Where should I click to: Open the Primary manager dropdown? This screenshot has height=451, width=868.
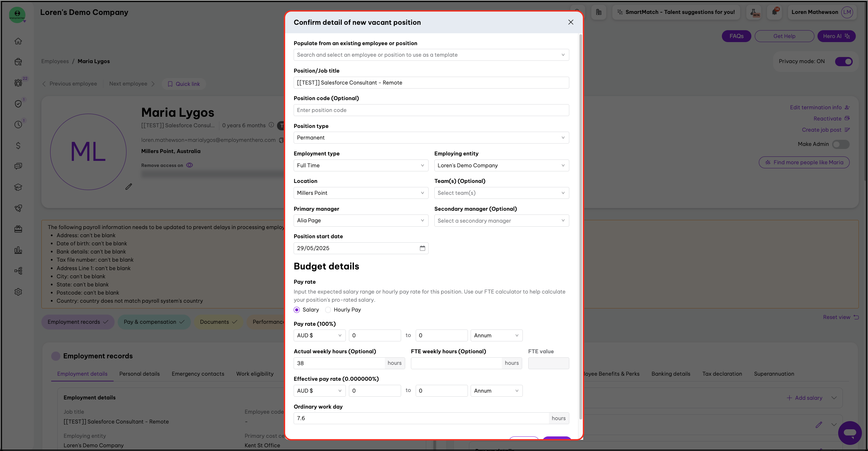coord(360,221)
